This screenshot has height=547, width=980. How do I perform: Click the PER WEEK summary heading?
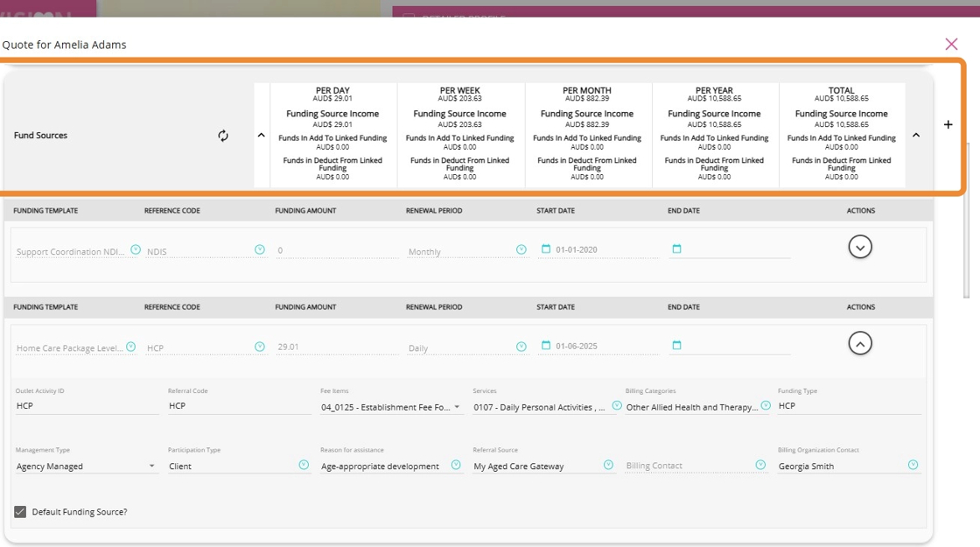pyautogui.click(x=460, y=91)
